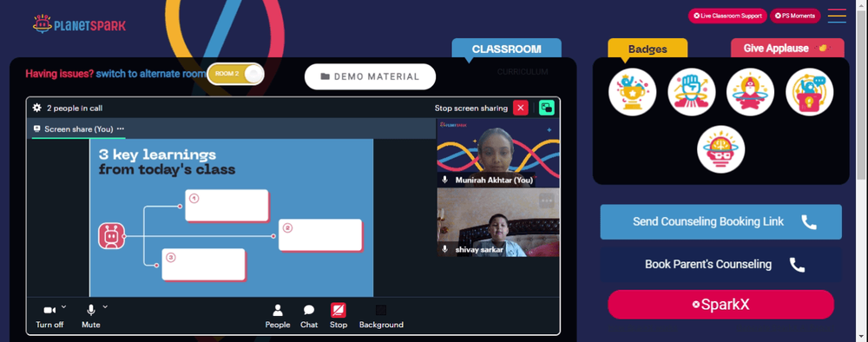Click the robot icon on slide
Image resolution: width=868 pixels, height=342 pixels.
point(111,236)
